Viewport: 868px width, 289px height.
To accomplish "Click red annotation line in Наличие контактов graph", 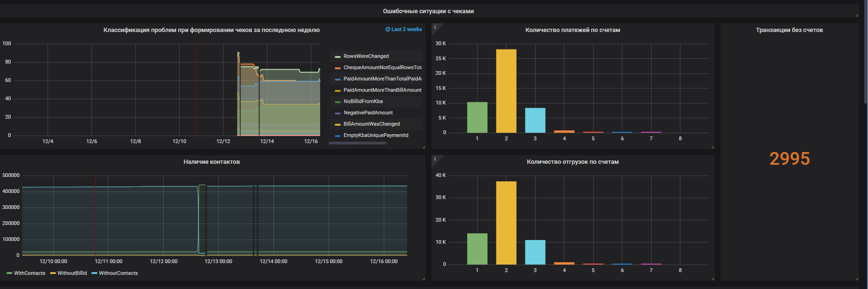I will [x=95, y=216].
